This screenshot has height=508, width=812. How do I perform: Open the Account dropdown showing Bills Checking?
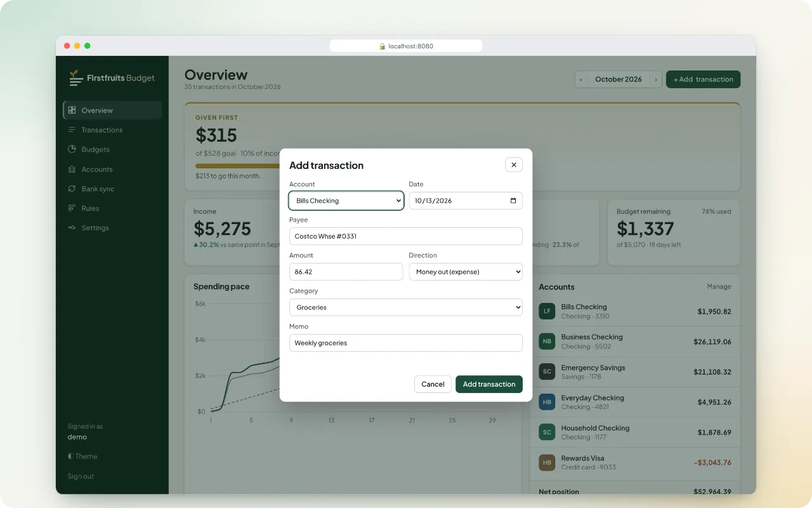click(346, 201)
